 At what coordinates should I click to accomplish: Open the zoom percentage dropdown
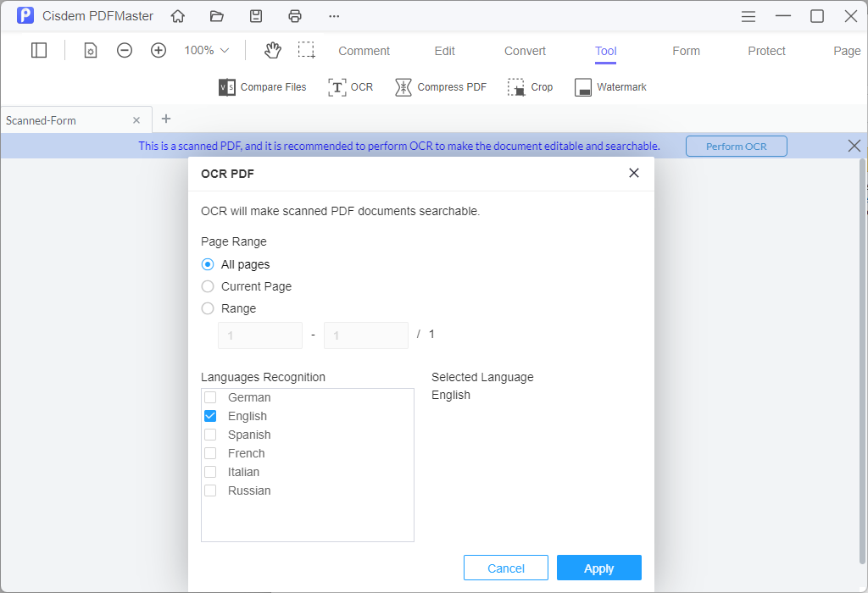(204, 50)
